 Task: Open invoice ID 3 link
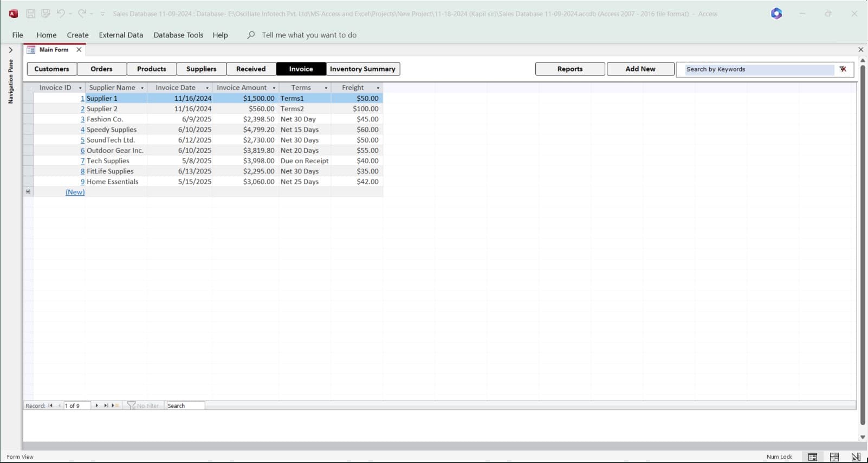(x=82, y=119)
